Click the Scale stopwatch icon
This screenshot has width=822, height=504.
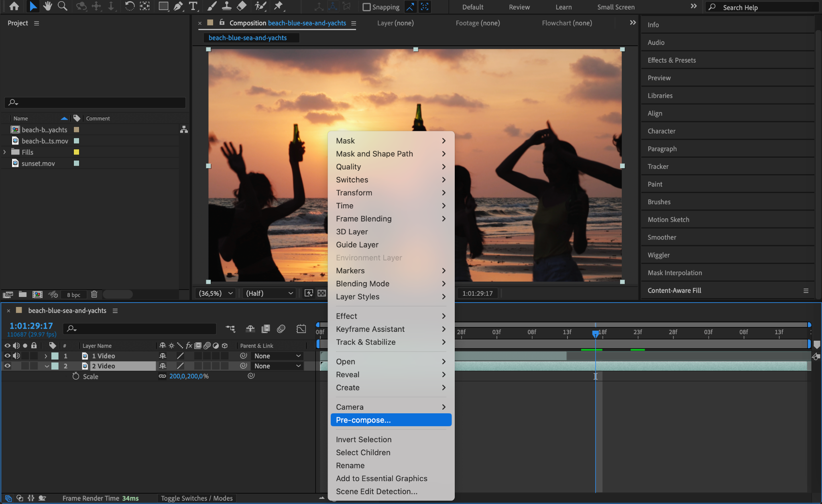[76, 376]
